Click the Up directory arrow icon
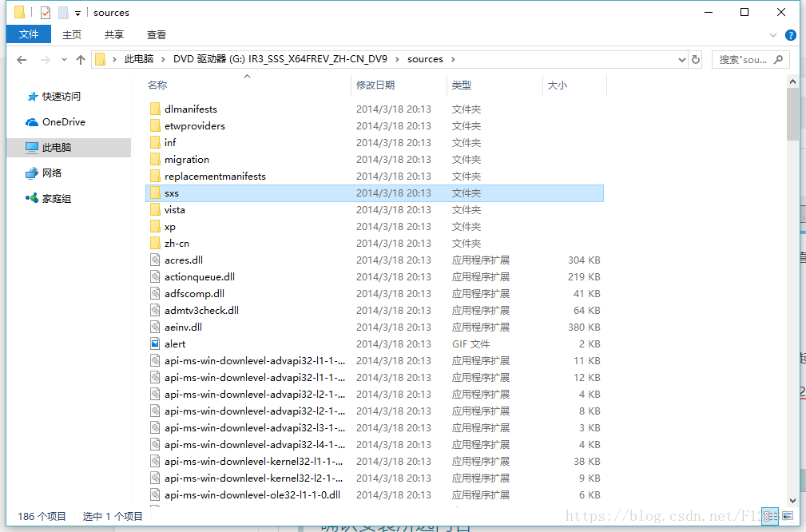The width and height of the screenshot is (806, 532). click(x=81, y=60)
